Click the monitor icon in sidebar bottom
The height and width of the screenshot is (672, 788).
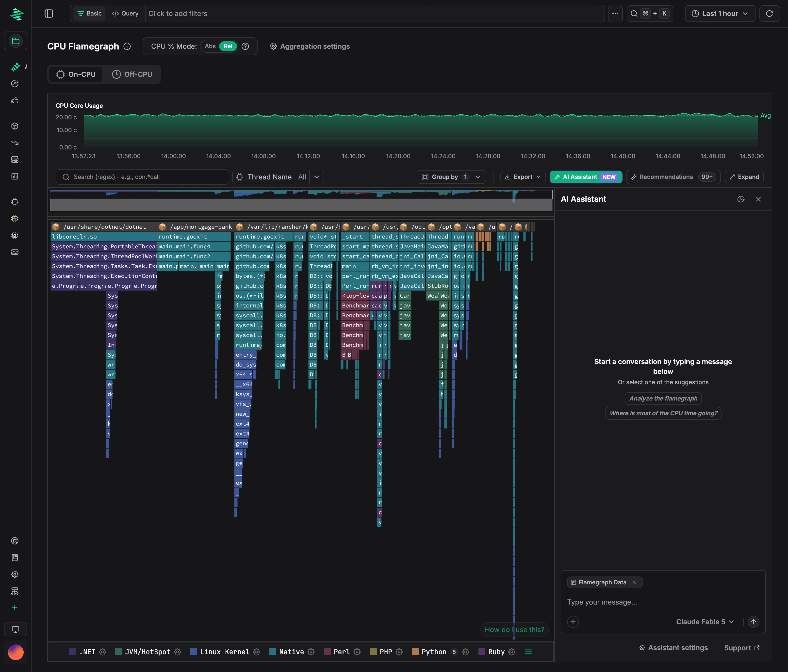pyautogui.click(x=16, y=629)
